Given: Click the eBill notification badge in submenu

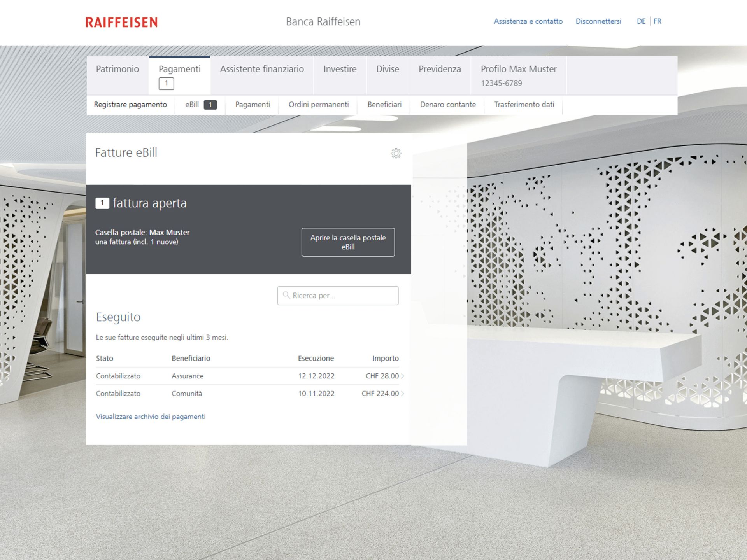Looking at the screenshot, I should (210, 105).
